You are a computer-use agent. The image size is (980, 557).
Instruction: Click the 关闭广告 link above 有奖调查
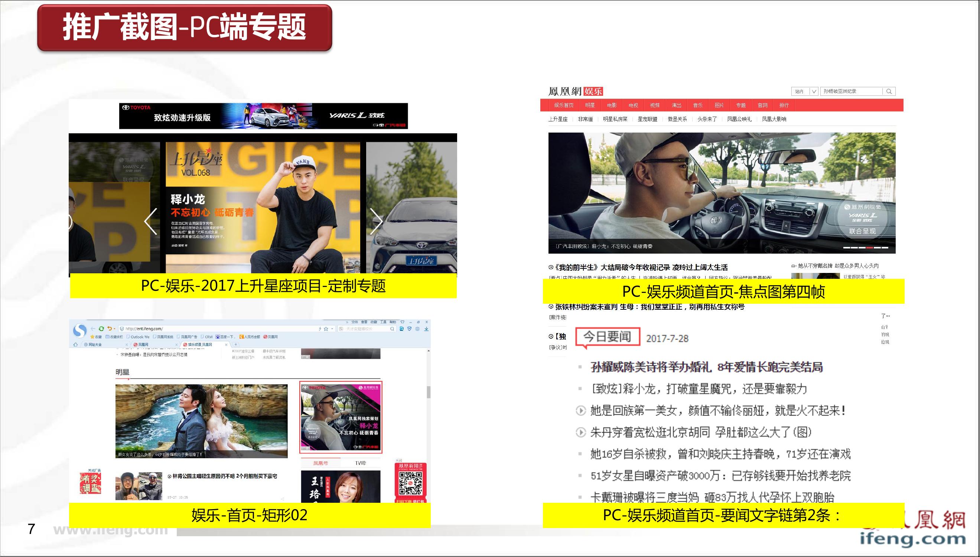pos(94,470)
